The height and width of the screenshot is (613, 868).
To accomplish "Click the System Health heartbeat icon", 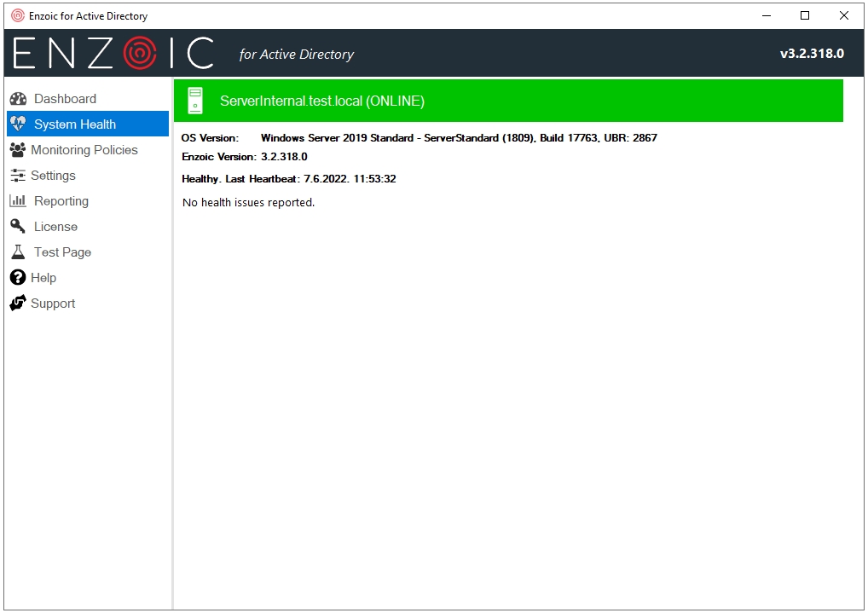I will [18, 124].
